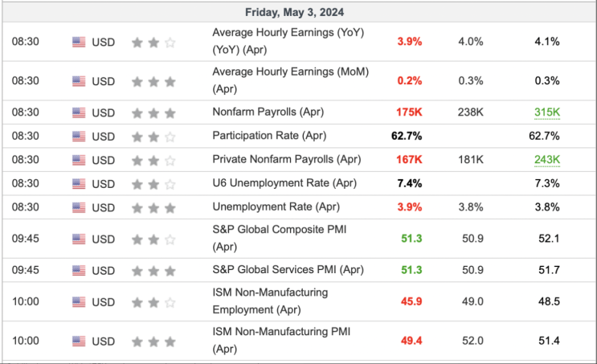Click the Friday, May 3, 2024 date header
The width and height of the screenshot is (597, 364).
[x=294, y=12]
